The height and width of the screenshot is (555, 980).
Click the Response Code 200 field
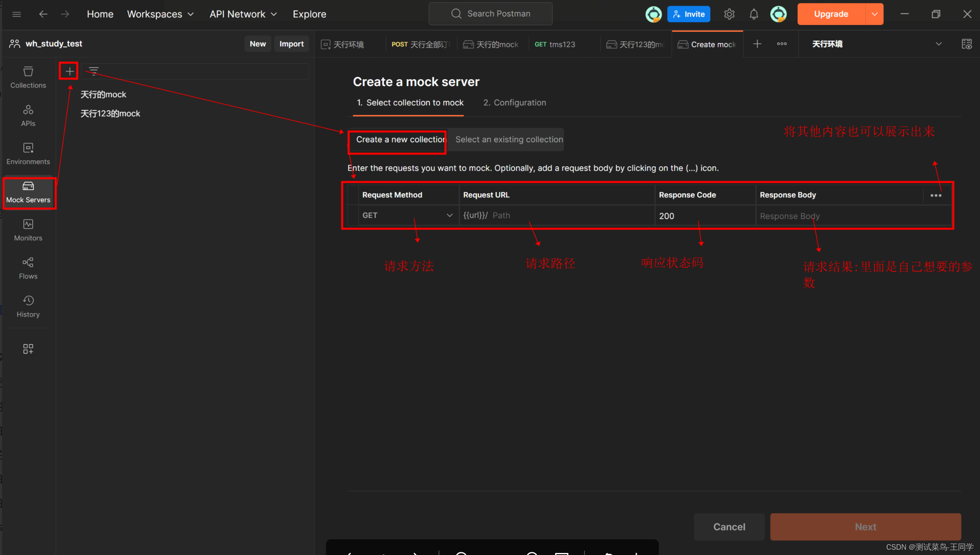[x=705, y=216]
